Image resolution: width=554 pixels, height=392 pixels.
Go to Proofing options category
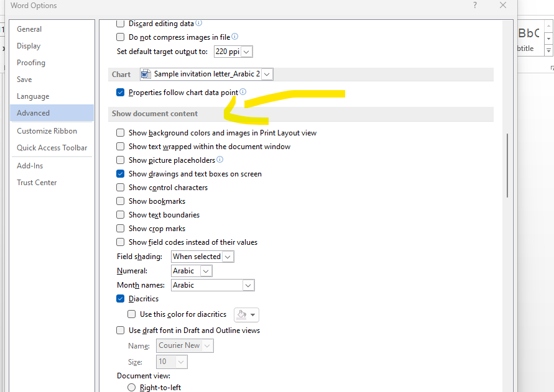coord(52,63)
